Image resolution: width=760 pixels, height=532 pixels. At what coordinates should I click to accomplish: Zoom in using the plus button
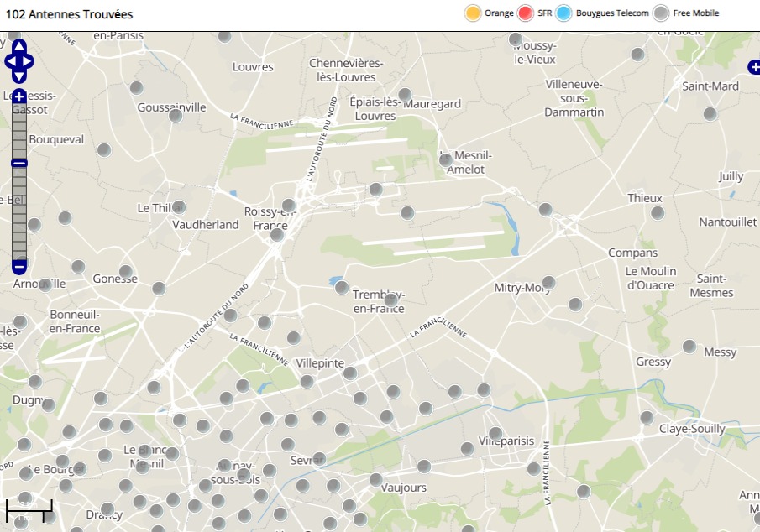[19, 96]
